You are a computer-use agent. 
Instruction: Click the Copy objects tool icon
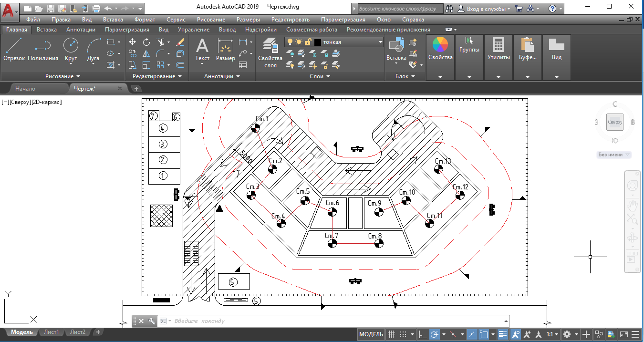tap(133, 53)
